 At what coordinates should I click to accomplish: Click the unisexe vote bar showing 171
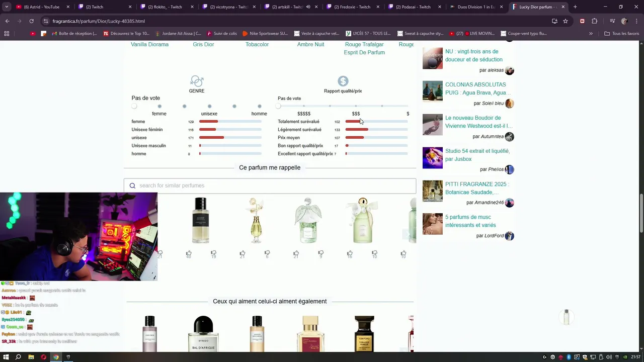click(230, 138)
